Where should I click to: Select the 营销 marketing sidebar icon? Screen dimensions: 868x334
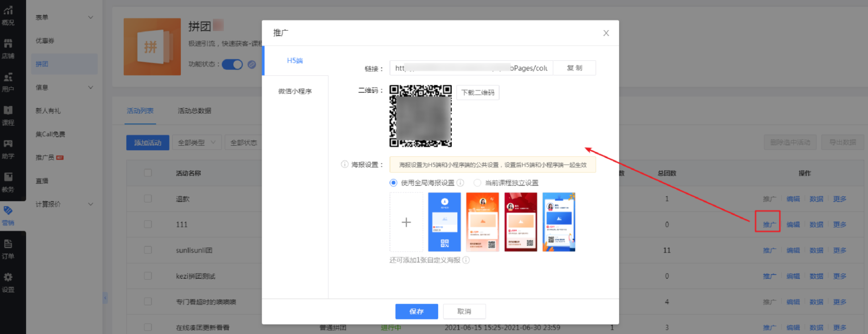[x=8, y=216]
